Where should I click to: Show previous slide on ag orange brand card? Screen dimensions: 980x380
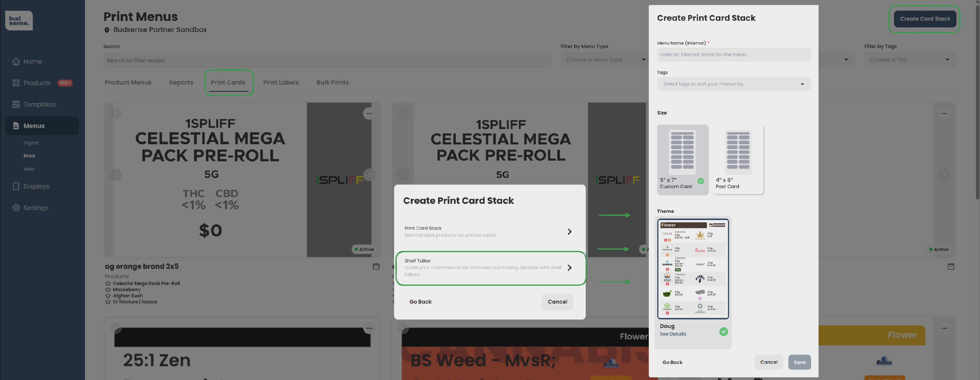coord(116,175)
